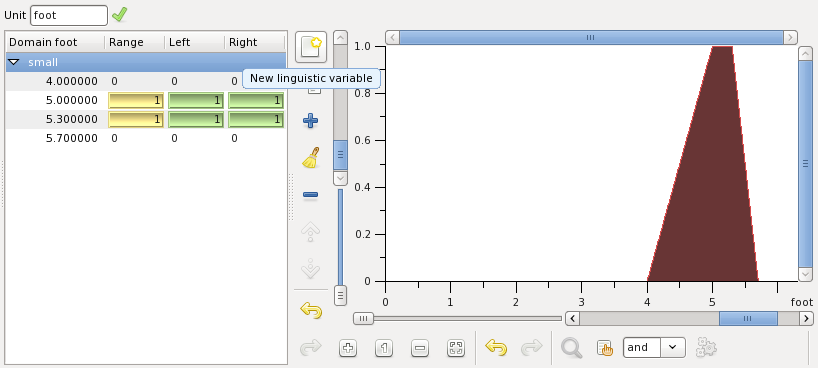This screenshot has height=368, width=818.
Task: Click the Unit text field containing foot
Action: point(69,15)
